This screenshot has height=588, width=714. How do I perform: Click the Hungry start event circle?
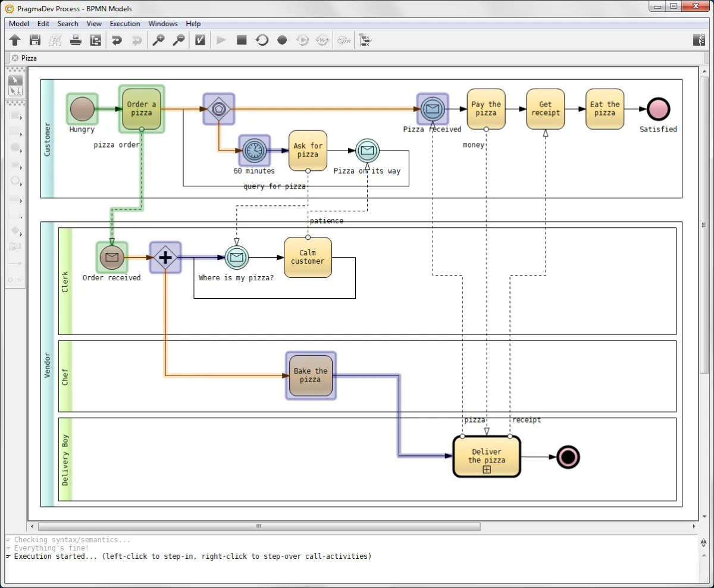(x=82, y=110)
